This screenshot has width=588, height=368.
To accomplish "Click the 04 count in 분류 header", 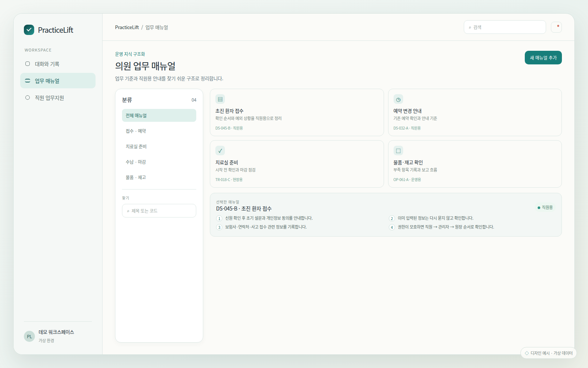I will [x=194, y=100].
